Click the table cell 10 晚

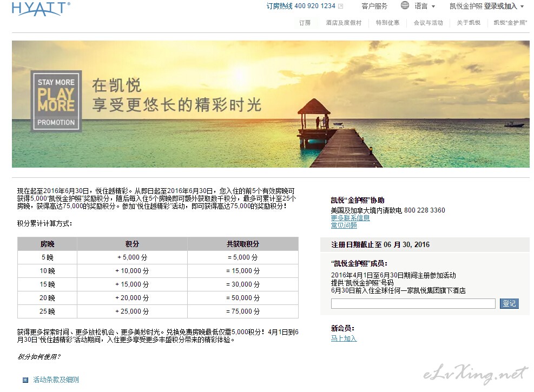(47, 271)
